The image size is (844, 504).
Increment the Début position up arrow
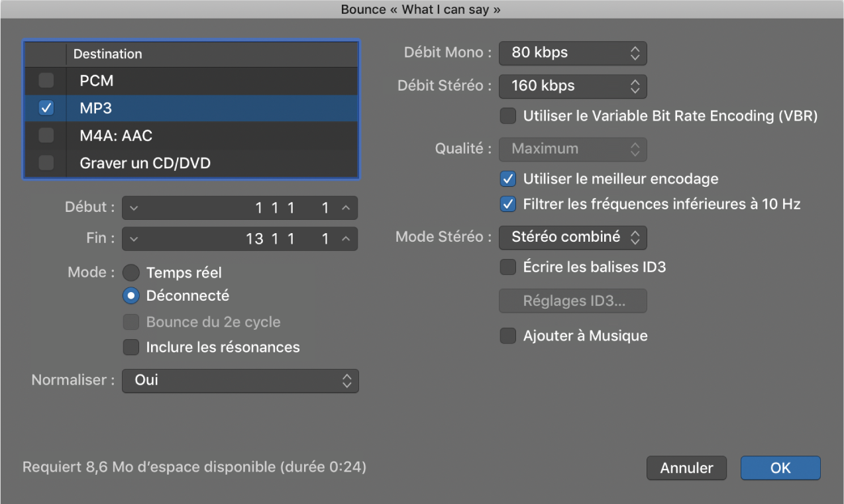click(x=345, y=208)
